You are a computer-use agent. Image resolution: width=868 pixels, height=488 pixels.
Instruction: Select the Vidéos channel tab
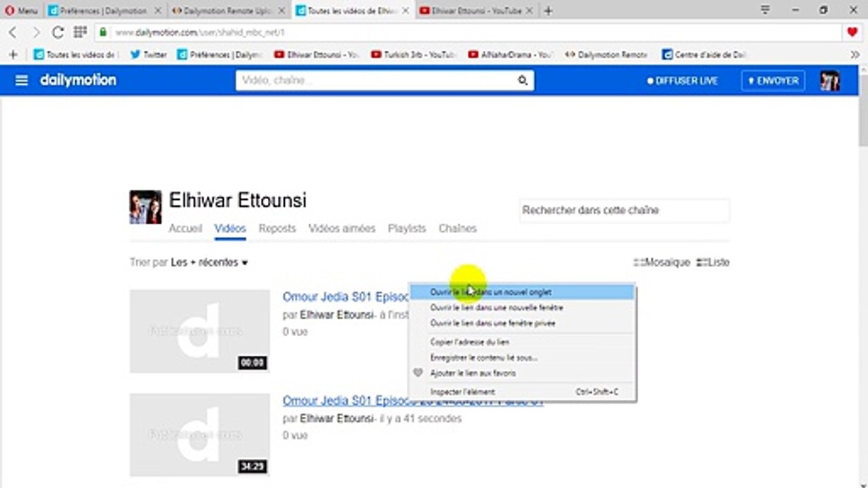tap(230, 228)
